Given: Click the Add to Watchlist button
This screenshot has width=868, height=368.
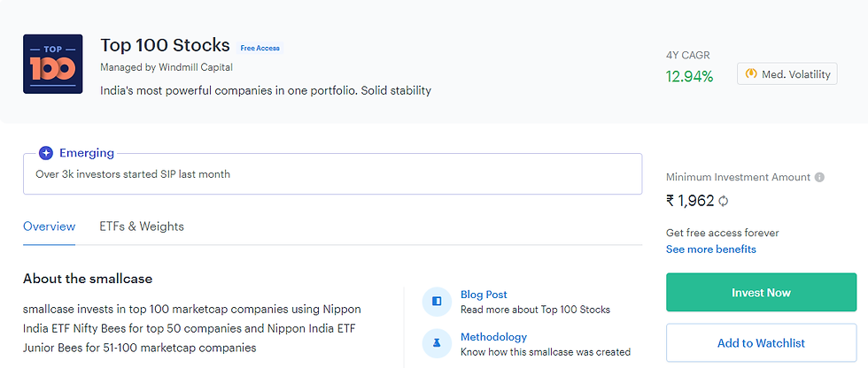Looking at the screenshot, I should (x=761, y=343).
